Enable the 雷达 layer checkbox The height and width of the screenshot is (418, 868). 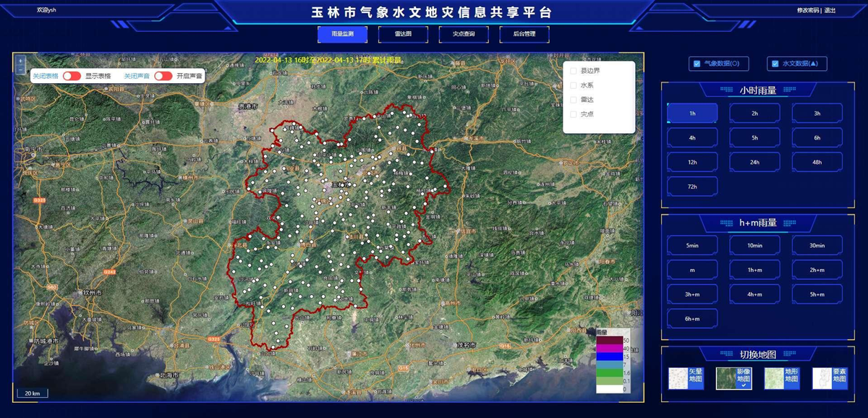(x=574, y=100)
